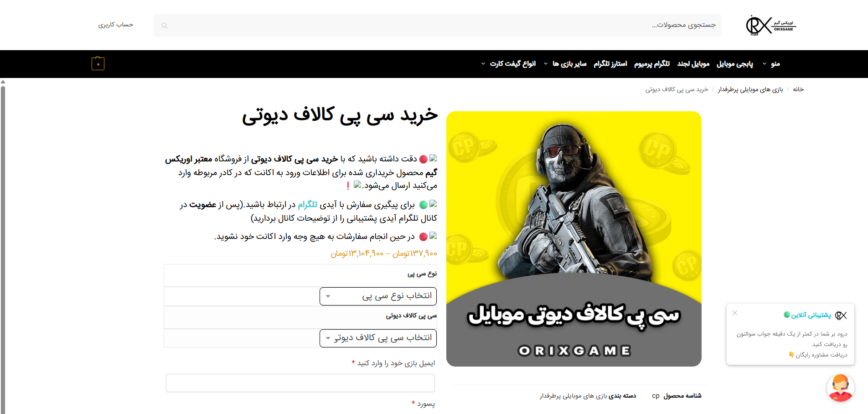Open the «حساب کاربری» account link
868x414 pixels.
tap(116, 25)
